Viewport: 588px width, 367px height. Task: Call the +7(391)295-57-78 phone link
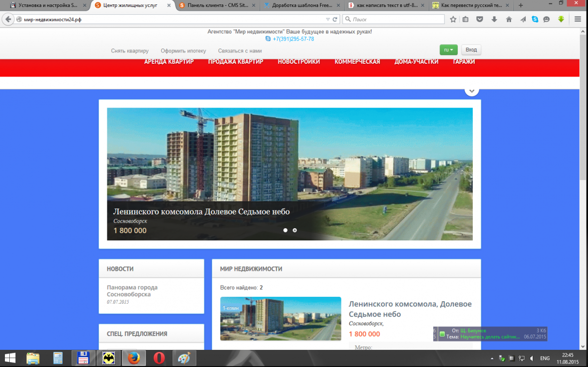(x=294, y=39)
